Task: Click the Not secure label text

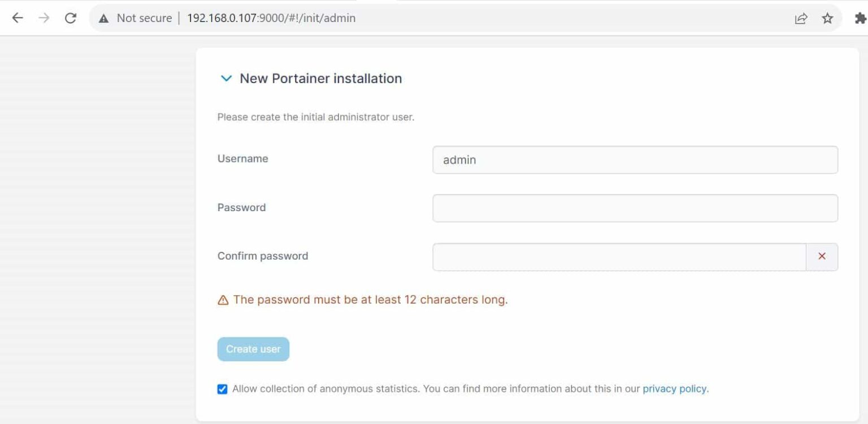Action: [x=144, y=18]
